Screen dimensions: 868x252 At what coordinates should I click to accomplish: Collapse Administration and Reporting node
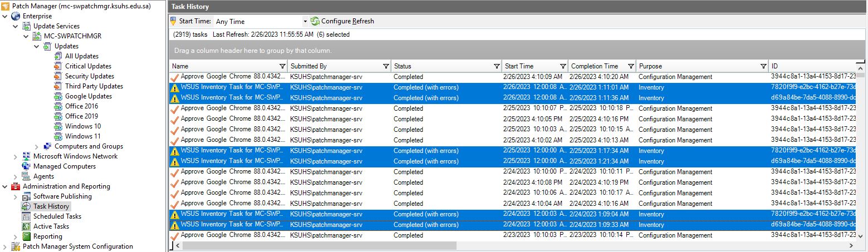pos(5,186)
